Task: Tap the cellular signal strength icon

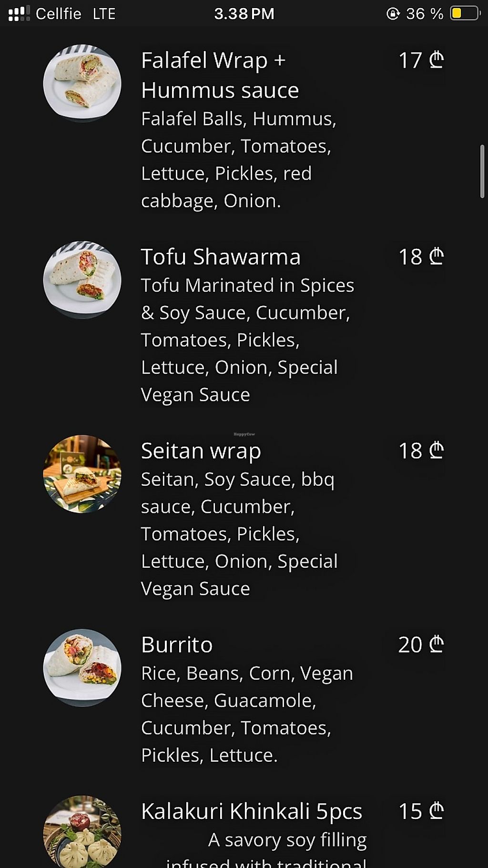Action: [19, 13]
